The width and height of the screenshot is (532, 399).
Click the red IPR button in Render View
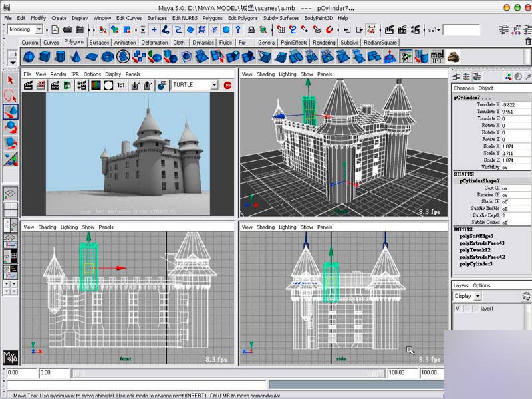[x=227, y=86]
